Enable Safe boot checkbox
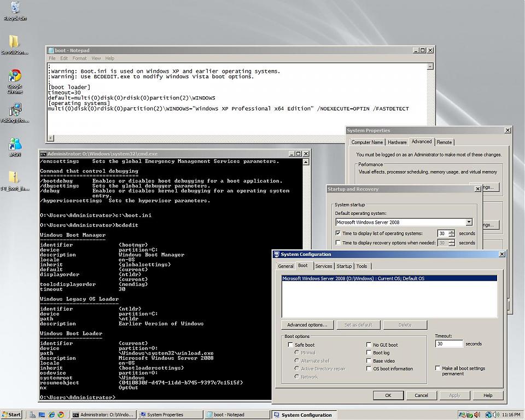Viewport: 525px width, 420px height. (290, 345)
